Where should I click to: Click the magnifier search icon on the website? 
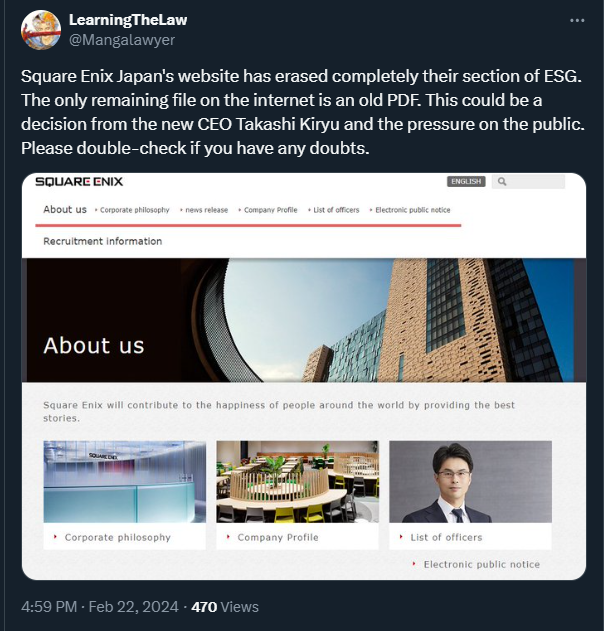coord(502,181)
